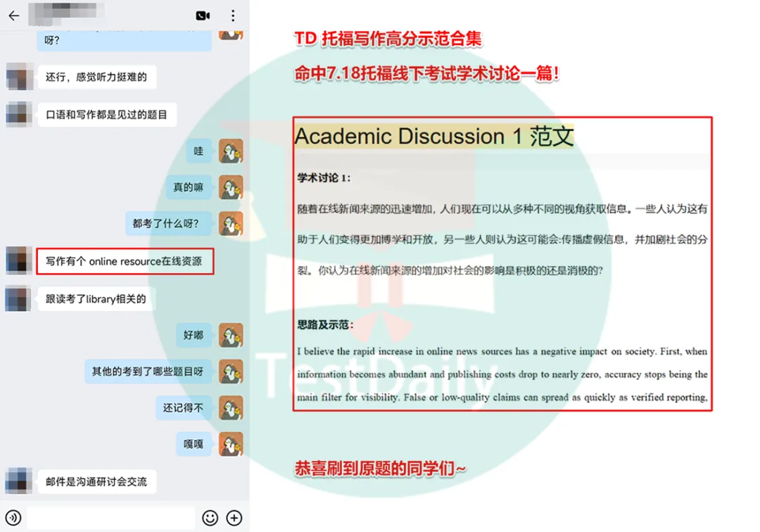Tap sender avatar beside '真的嘛' message

231,187
